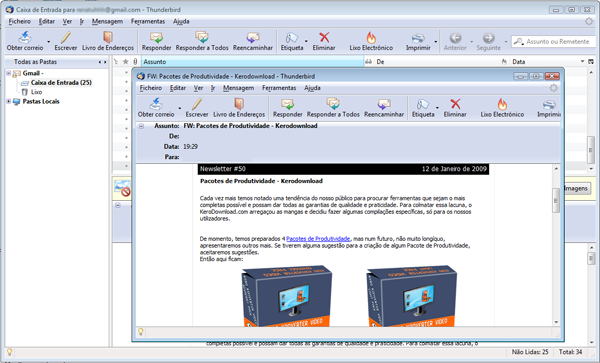This screenshot has width=600, height=363.
Task: Click folder pane view arrows next to Todas as Pastas
Action: pyautogui.click(x=102, y=62)
